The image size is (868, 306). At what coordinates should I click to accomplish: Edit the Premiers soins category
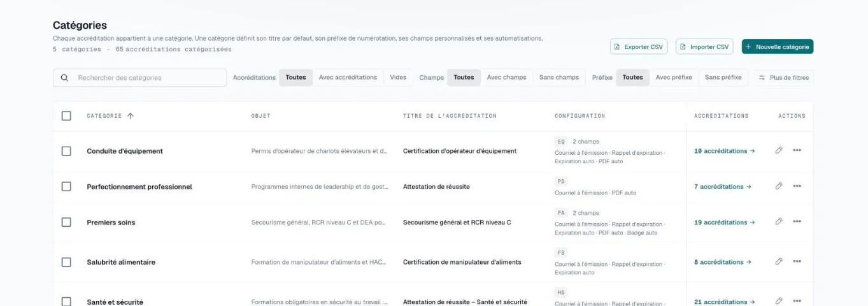778,221
